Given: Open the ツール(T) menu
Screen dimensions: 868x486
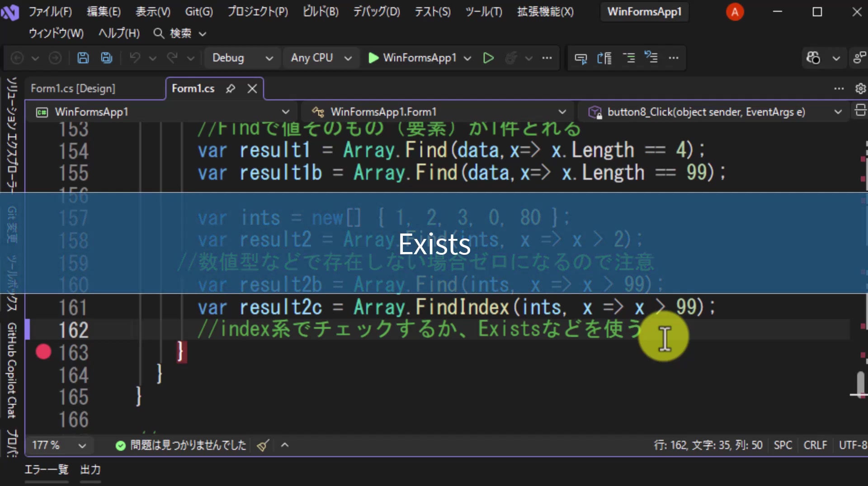Looking at the screenshot, I should (484, 12).
